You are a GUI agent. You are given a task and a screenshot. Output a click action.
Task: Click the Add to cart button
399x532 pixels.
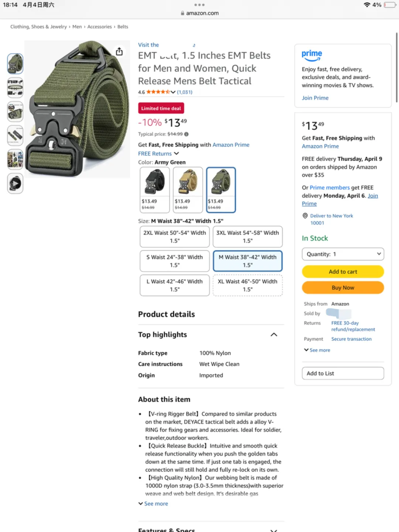coord(343,272)
